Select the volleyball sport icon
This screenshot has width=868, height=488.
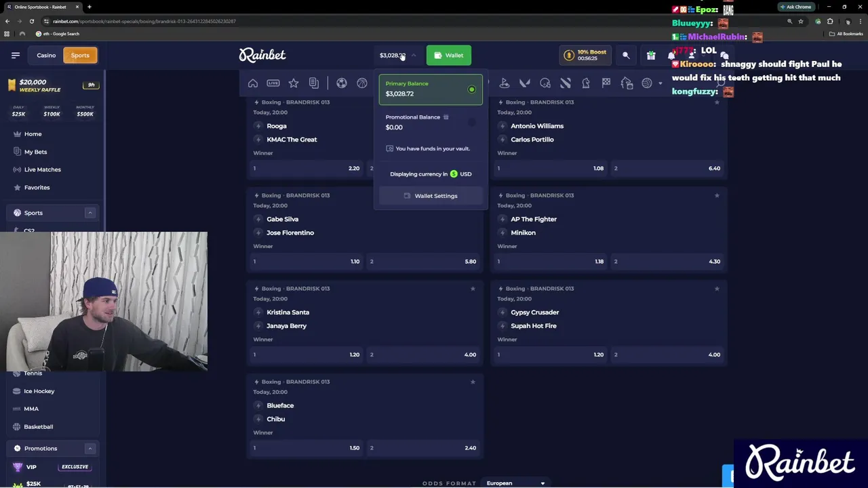[647, 83]
